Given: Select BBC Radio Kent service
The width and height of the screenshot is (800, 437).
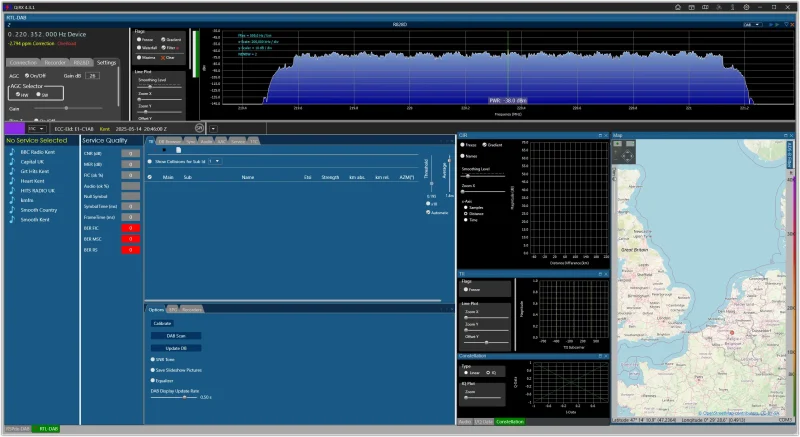Looking at the screenshot, I should pyautogui.click(x=38, y=152).
